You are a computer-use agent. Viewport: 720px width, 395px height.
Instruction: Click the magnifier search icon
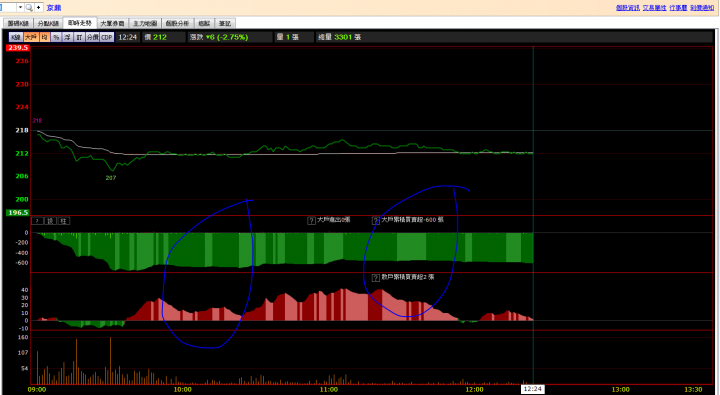[x=29, y=7]
